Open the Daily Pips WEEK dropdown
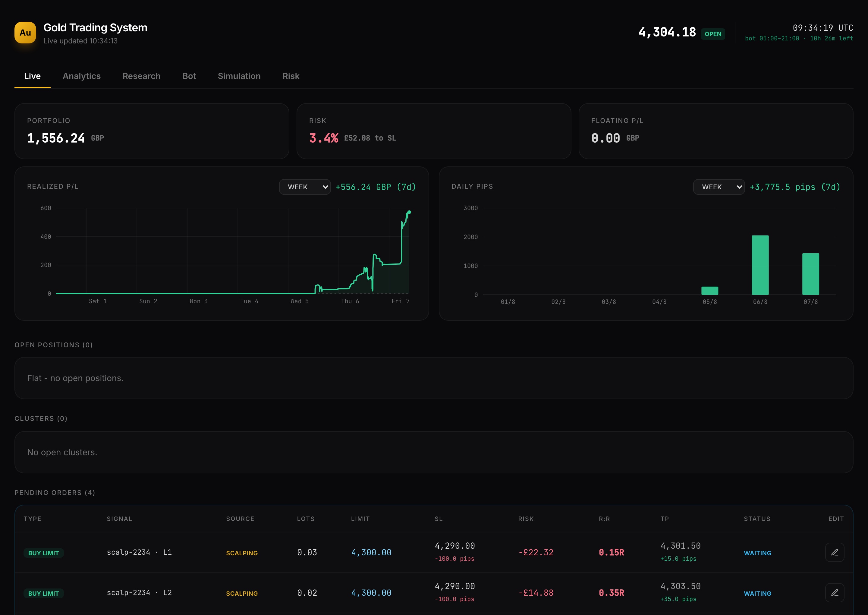Image resolution: width=868 pixels, height=615 pixels. pyautogui.click(x=719, y=187)
